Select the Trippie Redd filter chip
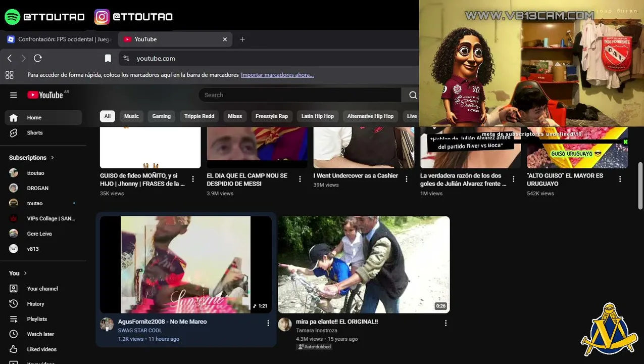644x364 pixels. point(200,116)
